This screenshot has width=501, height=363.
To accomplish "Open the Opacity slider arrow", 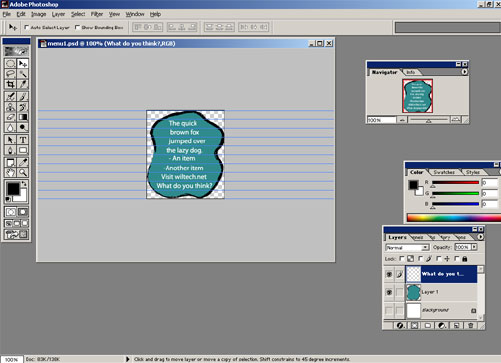I will [474, 247].
